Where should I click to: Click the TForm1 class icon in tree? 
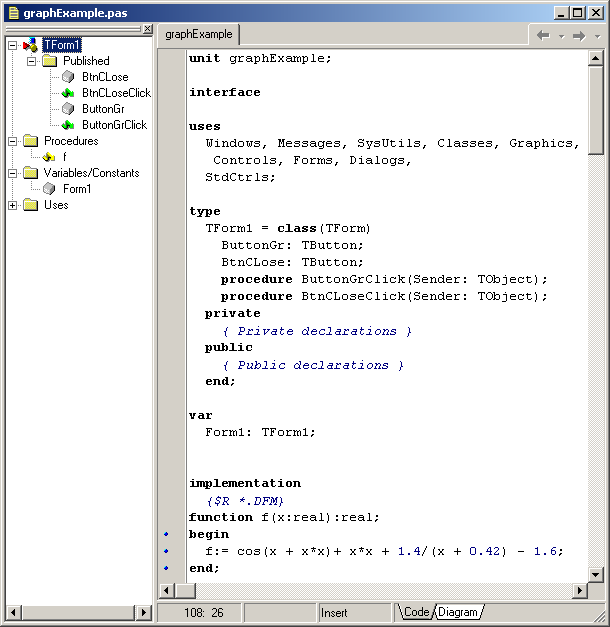(30, 45)
